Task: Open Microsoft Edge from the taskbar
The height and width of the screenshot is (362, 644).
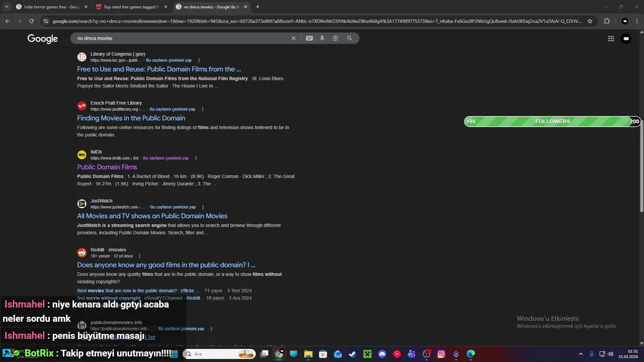Action: point(470,354)
